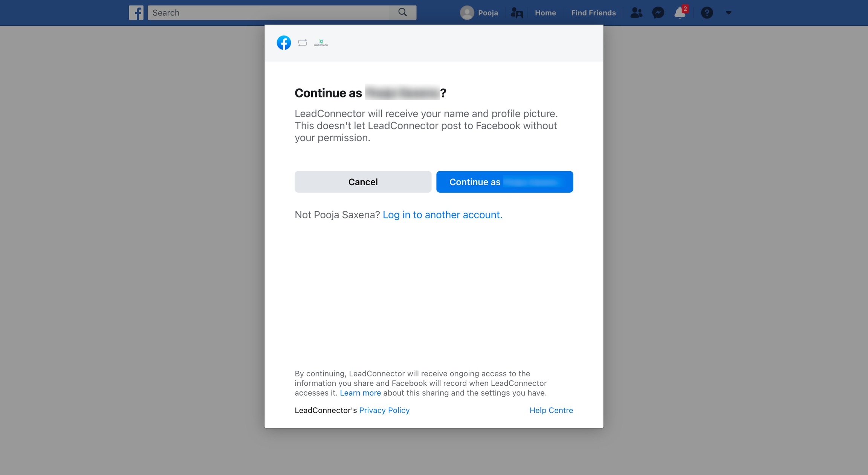Open the Help question mark icon

tap(707, 12)
